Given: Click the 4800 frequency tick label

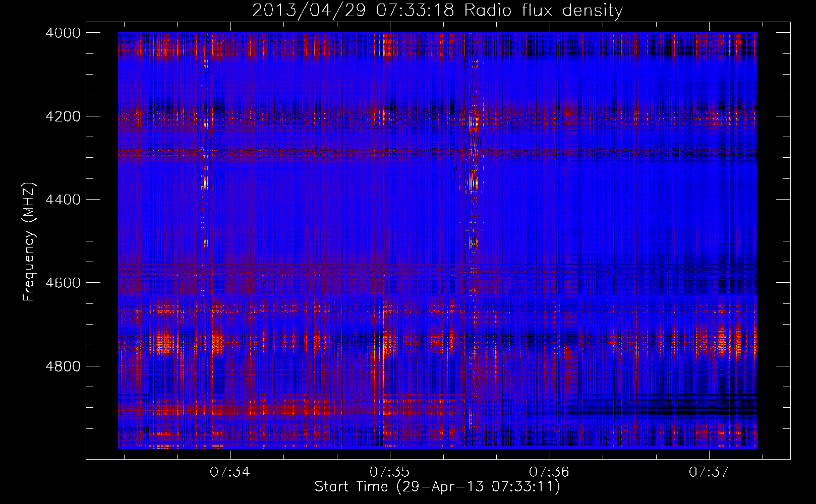Looking at the screenshot, I should point(63,366).
